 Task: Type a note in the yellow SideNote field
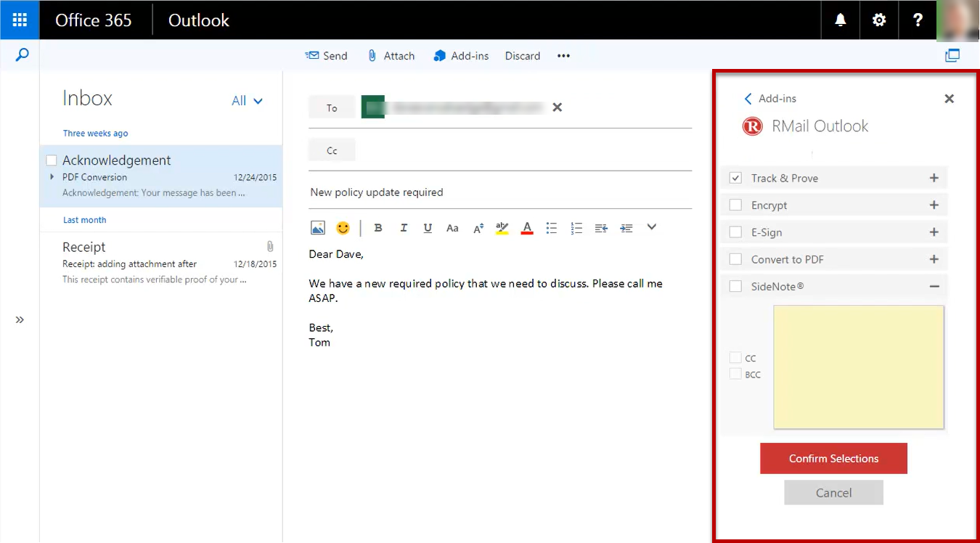point(858,367)
